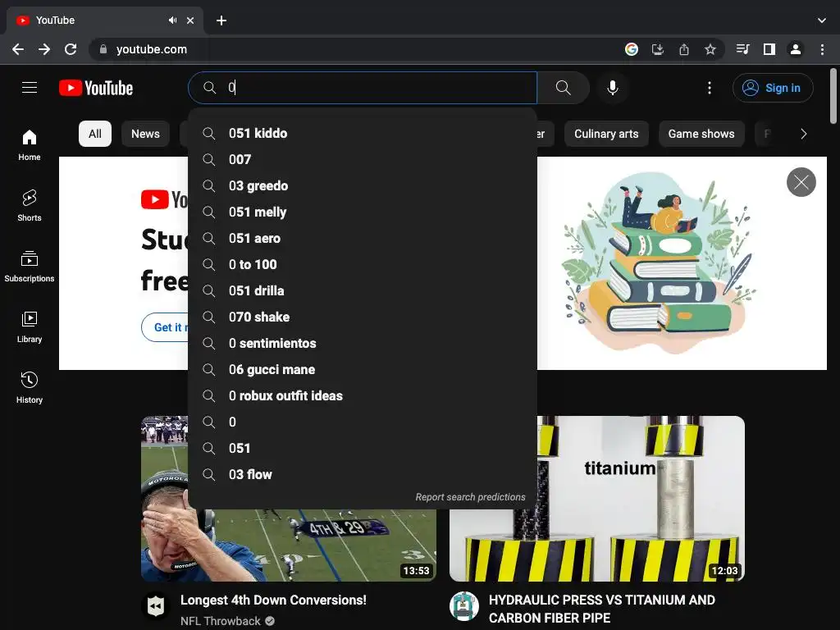Open the Chrome three-dot menu
This screenshot has width=840, height=630.
click(x=822, y=49)
